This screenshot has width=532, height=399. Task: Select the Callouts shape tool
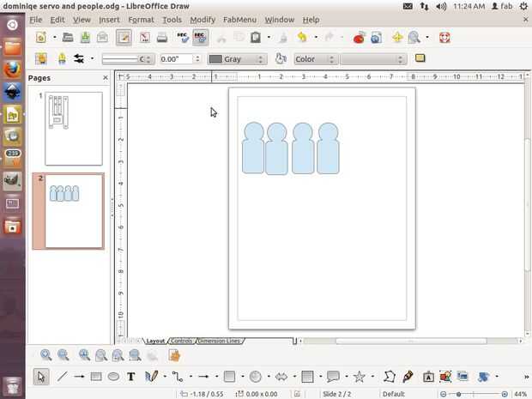[333, 377]
